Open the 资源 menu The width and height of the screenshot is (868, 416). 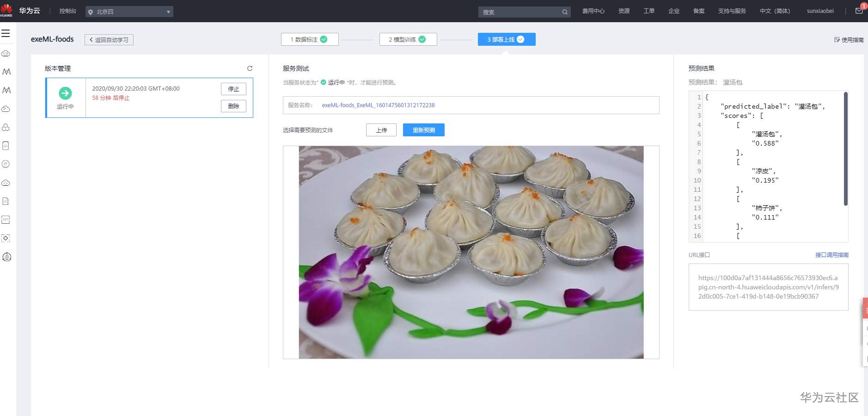tap(624, 11)
